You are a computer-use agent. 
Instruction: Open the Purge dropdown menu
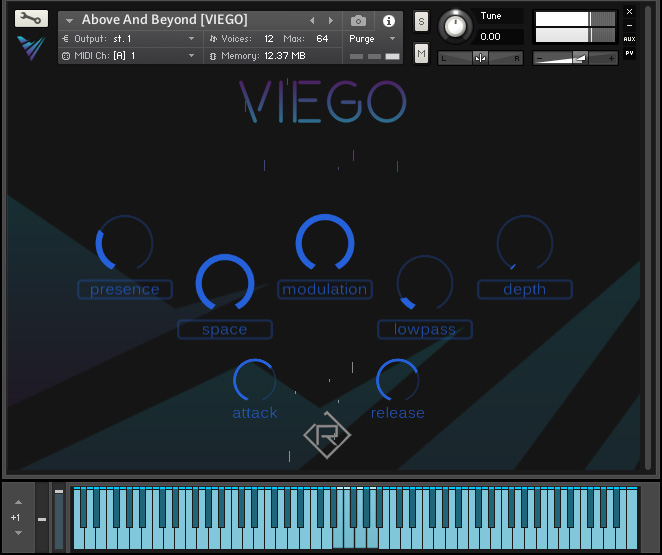372,39
